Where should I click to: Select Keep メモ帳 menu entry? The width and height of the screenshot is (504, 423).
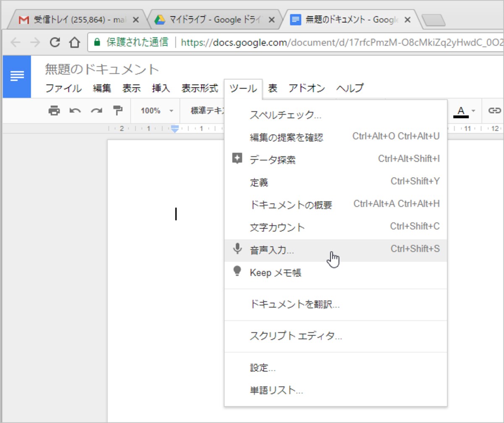(336, 273)
